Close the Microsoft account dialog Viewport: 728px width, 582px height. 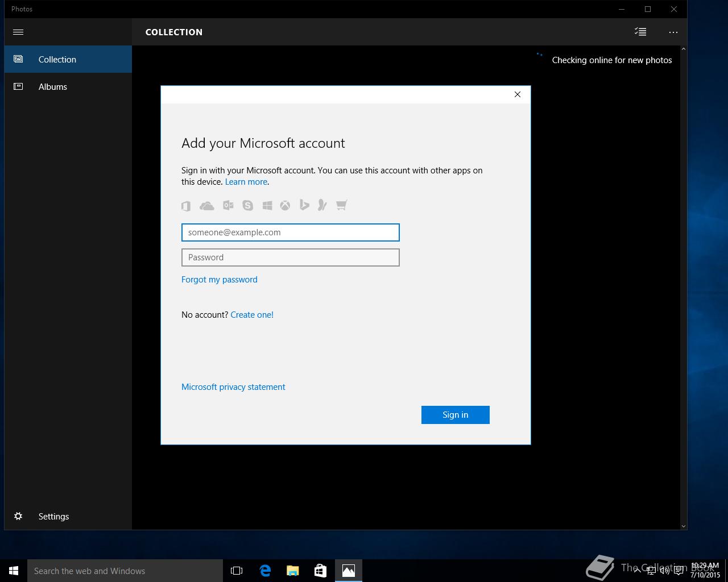[x=518, y=94]
